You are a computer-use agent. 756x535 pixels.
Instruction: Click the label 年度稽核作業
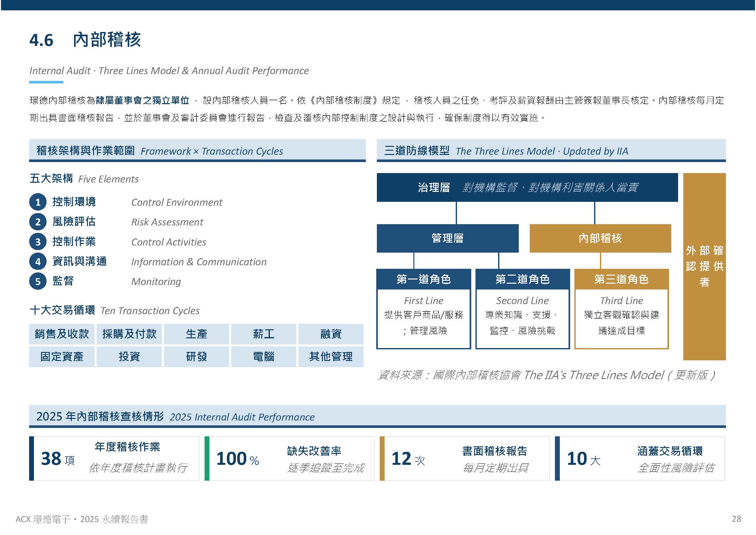(127, 447)
